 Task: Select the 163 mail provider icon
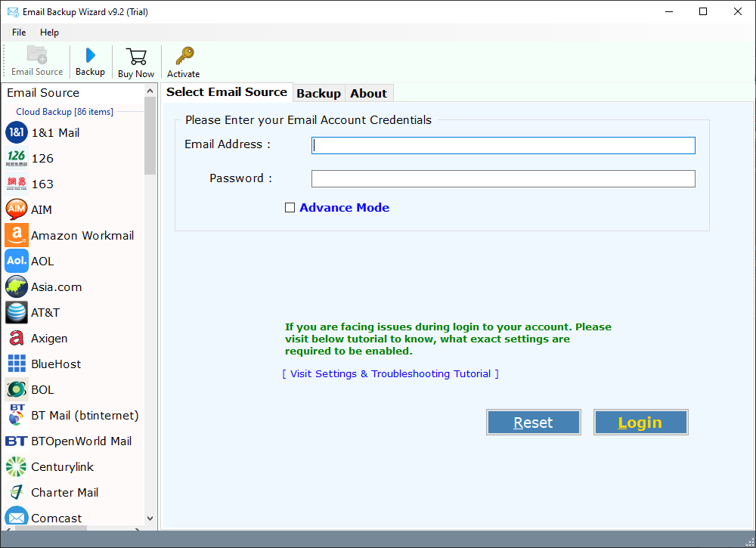[17, 184]
